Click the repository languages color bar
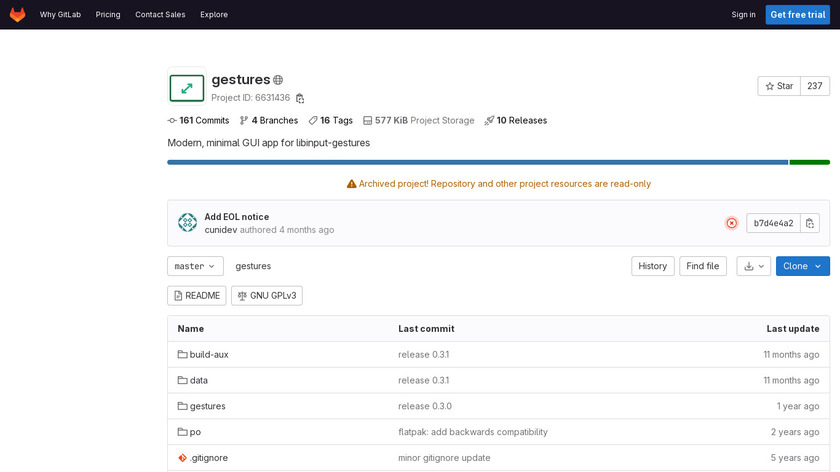Screen dimensions: 840x472 (x=477, y=162)
